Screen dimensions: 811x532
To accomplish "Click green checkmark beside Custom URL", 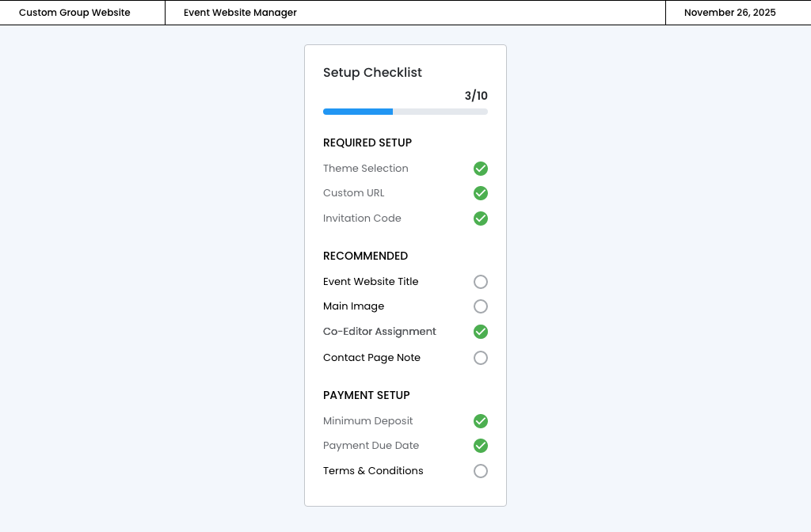I will [x=481, y=193].
